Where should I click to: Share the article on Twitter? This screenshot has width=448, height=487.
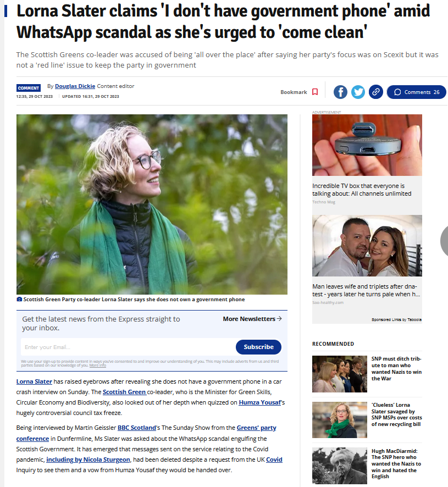coord(358,92)
